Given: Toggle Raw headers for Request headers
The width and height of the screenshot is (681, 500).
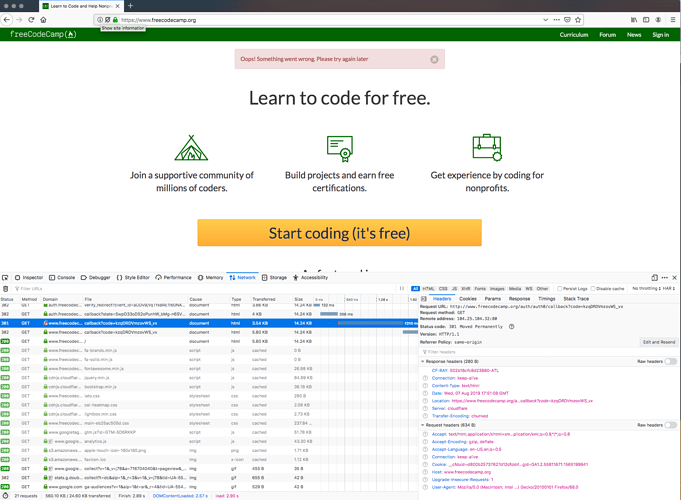Looking at the screenshot, I should click(671, 425).
